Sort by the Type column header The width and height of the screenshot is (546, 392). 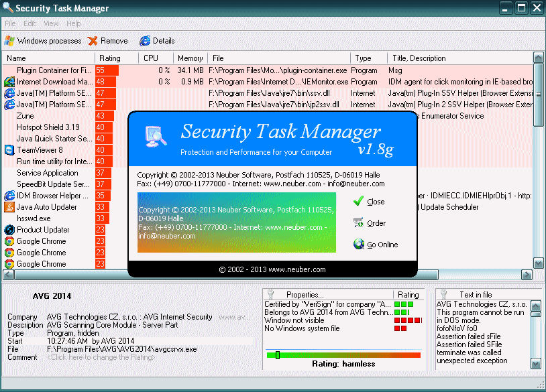(369, 58)
